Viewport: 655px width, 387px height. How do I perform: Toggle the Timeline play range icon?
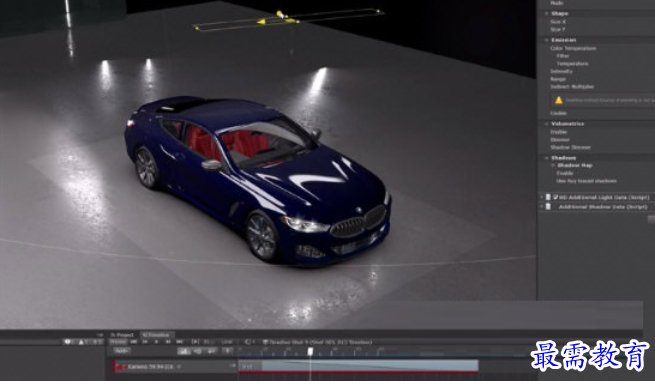point(195,342)
